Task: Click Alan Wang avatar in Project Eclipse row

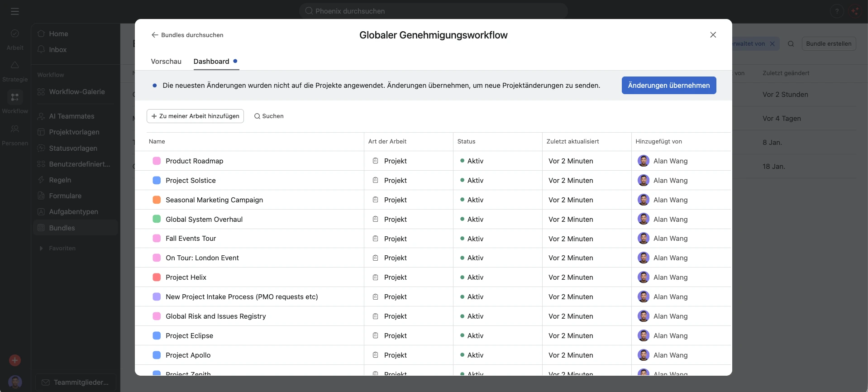Action: 643,335
